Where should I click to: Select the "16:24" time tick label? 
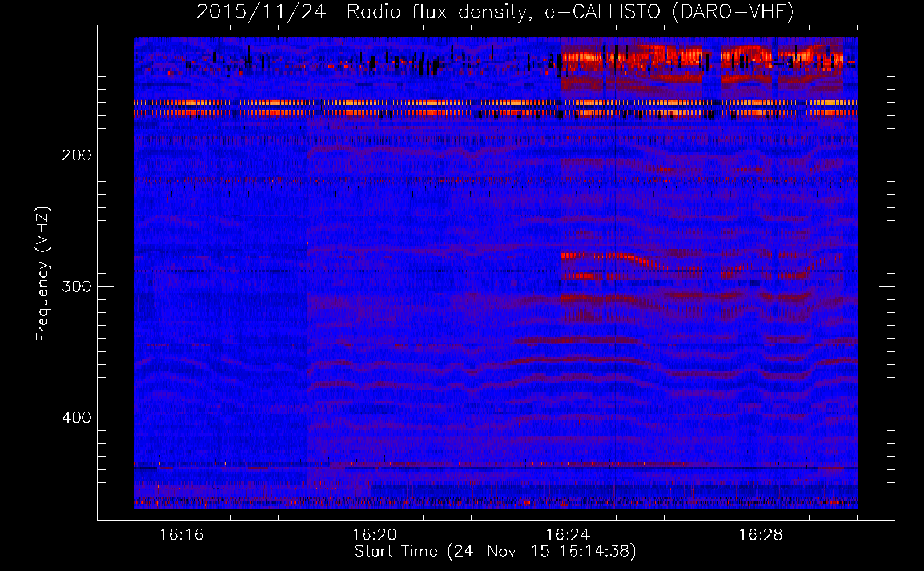pos(568,535)
